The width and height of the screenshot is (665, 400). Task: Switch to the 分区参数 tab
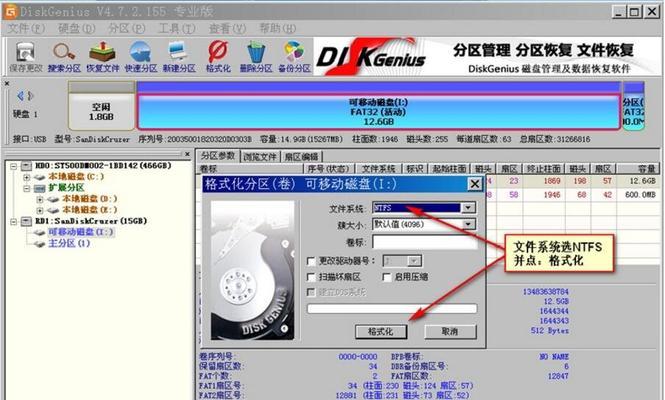coord(218,156)
